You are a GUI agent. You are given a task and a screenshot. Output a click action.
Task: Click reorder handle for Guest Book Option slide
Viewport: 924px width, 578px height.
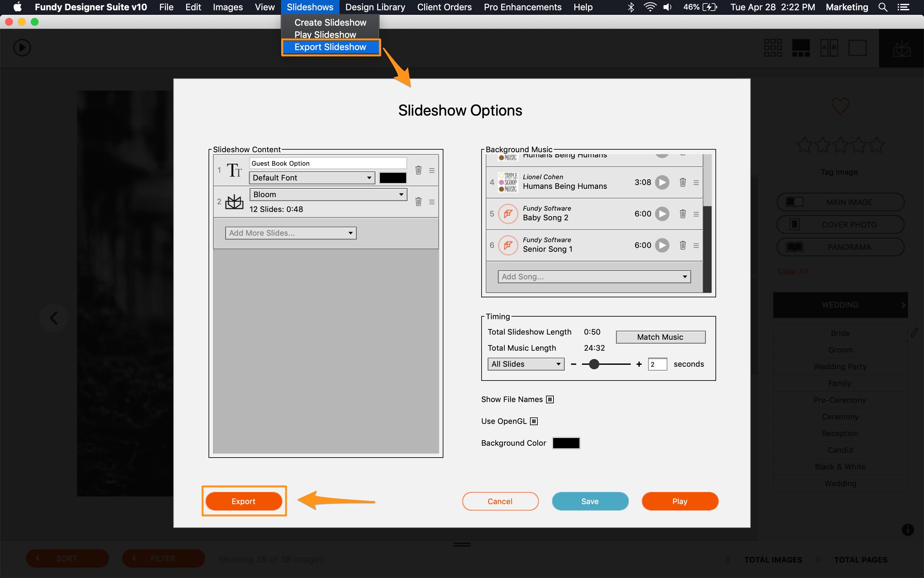coord(432,171)
